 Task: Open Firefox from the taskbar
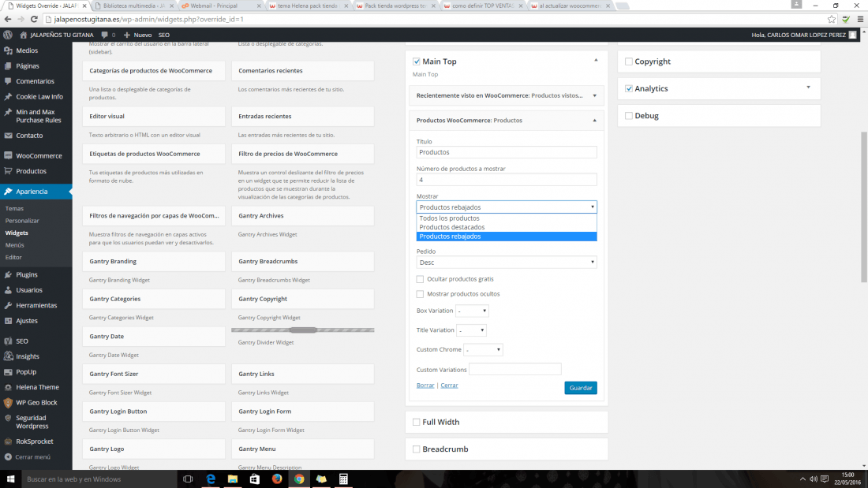click(277, 479)
